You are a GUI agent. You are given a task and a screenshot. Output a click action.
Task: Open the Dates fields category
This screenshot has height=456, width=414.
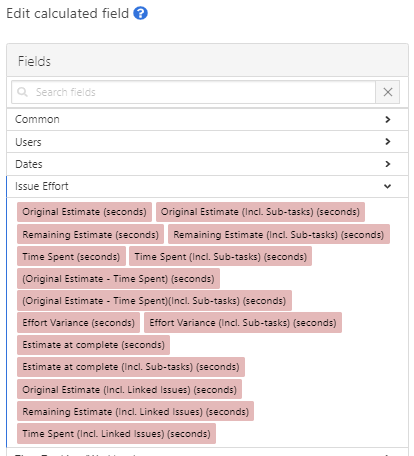(207, 164)
